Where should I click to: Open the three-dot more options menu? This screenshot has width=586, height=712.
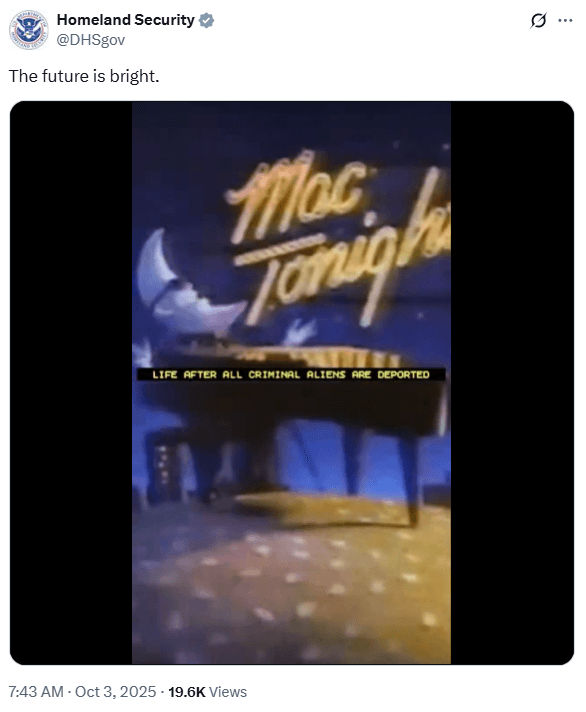click(565, 20)
